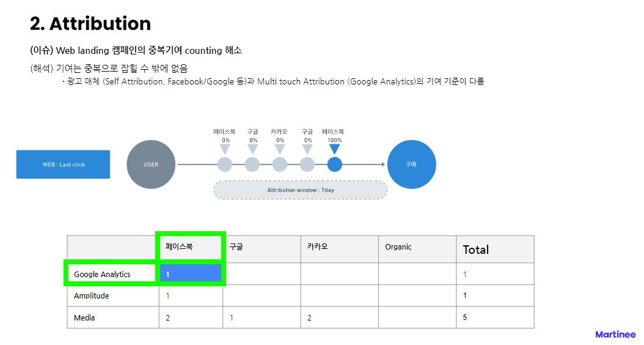Select the gray USER circle
Image resolution: width=644 pixels, height=345 pixels.
[151, 165]
